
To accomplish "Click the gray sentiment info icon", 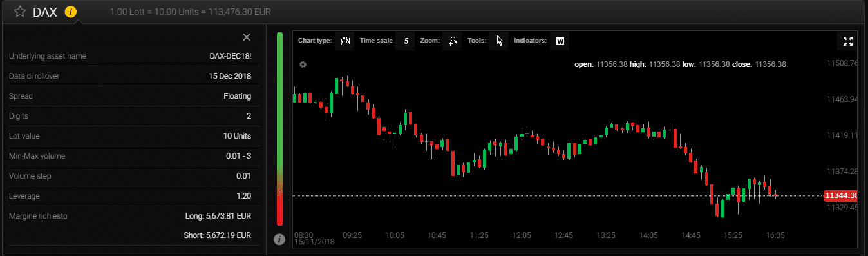I will [279, 239].
